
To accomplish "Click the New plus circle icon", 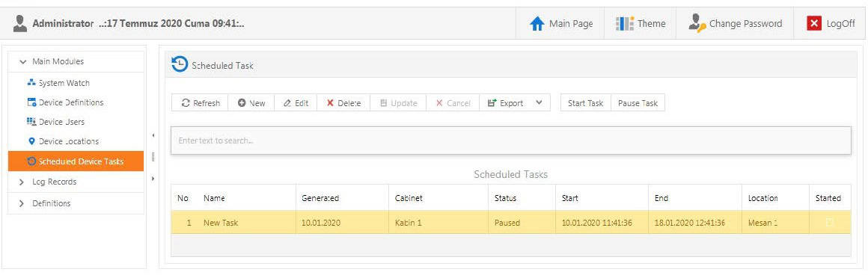I will [242, 103].
